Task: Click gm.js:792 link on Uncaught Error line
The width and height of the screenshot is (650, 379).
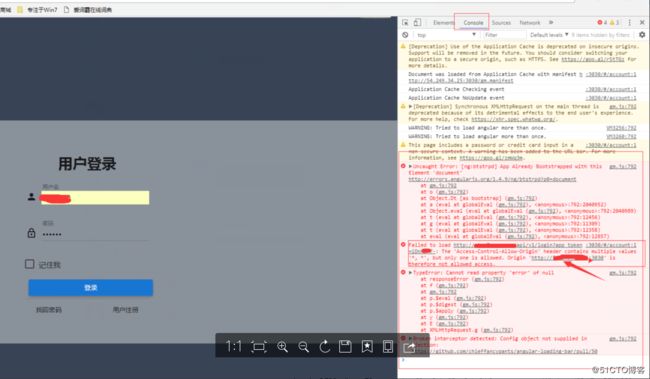Action: 623,166
